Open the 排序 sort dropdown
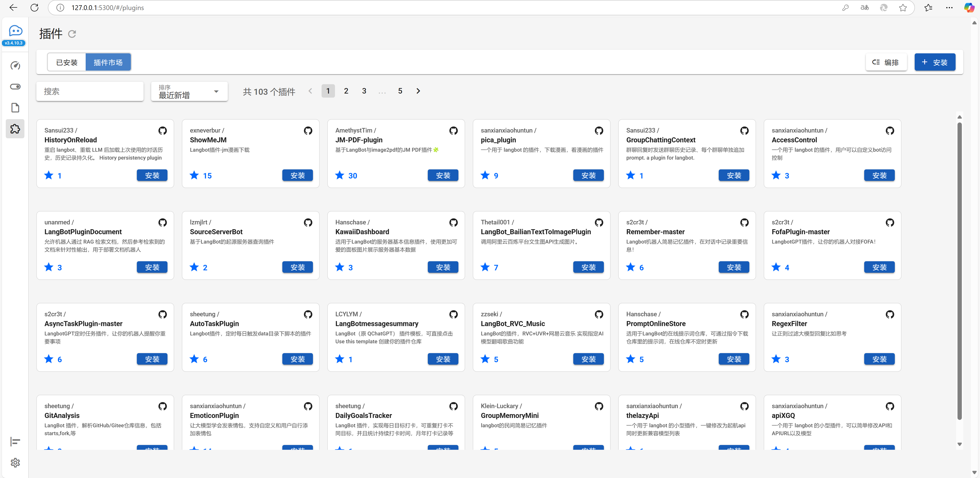Viewport: 980px width, 478px height. [189, 92]
